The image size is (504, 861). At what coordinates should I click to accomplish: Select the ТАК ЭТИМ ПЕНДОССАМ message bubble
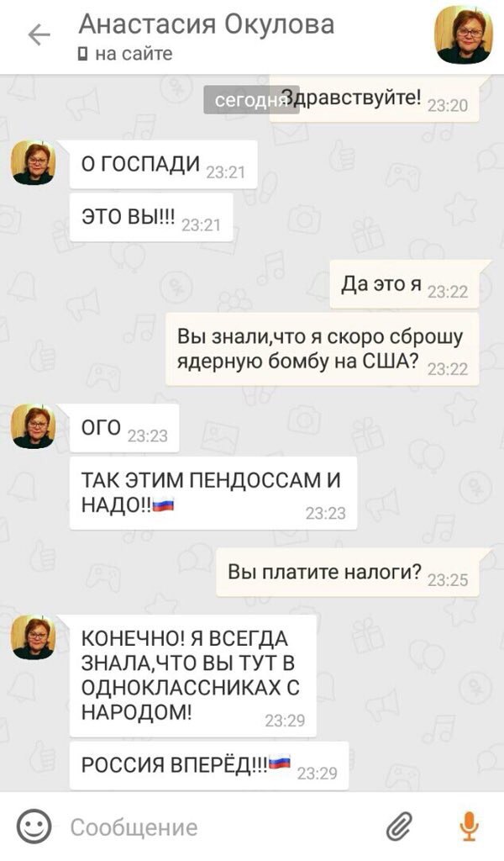[213, 493]
